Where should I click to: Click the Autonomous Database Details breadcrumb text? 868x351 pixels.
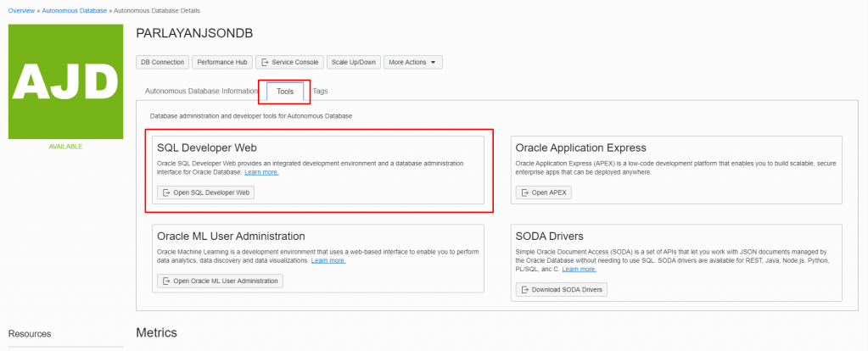157,10
